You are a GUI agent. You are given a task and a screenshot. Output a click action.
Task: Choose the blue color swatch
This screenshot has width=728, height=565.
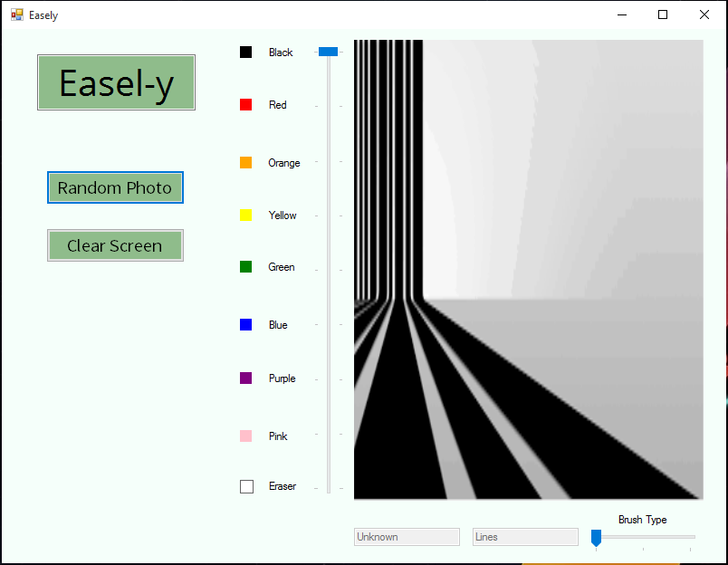(245, 324)
